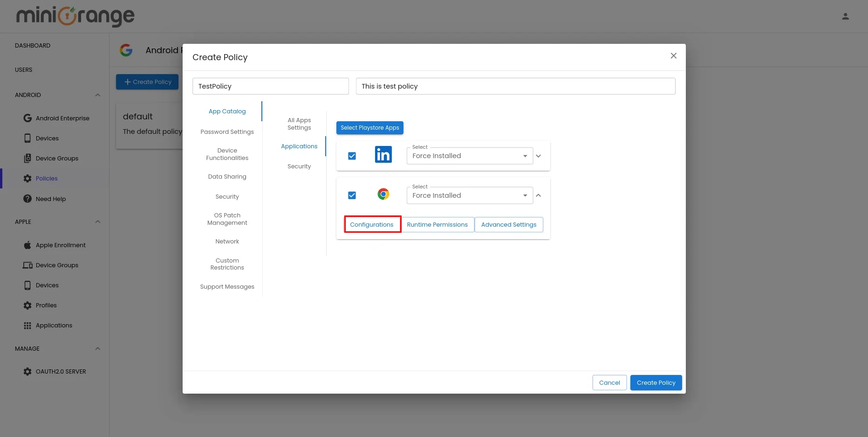This screenshot has width=868, height=437.
Task: Select the Apple Enrollment icon
Action: click(x=27, y=245)
